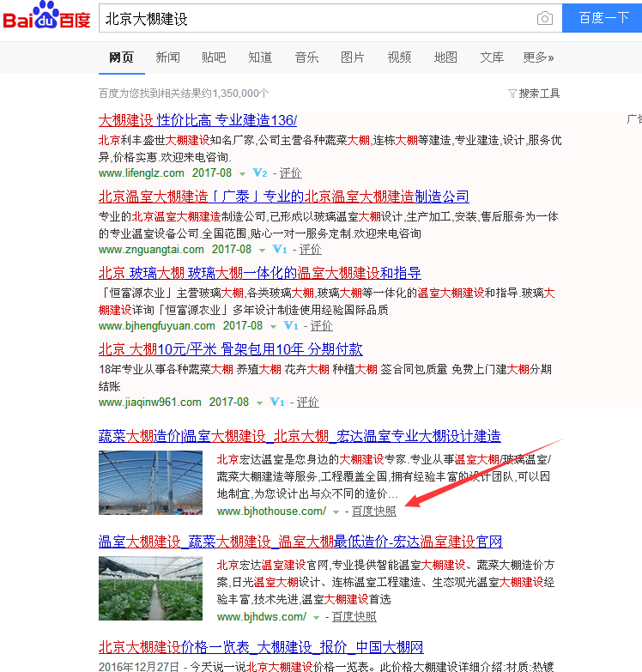Click the www.bjhothouse.com/ URL
Image resolution: width=642 pixels, height=672 pixels.
272,512
